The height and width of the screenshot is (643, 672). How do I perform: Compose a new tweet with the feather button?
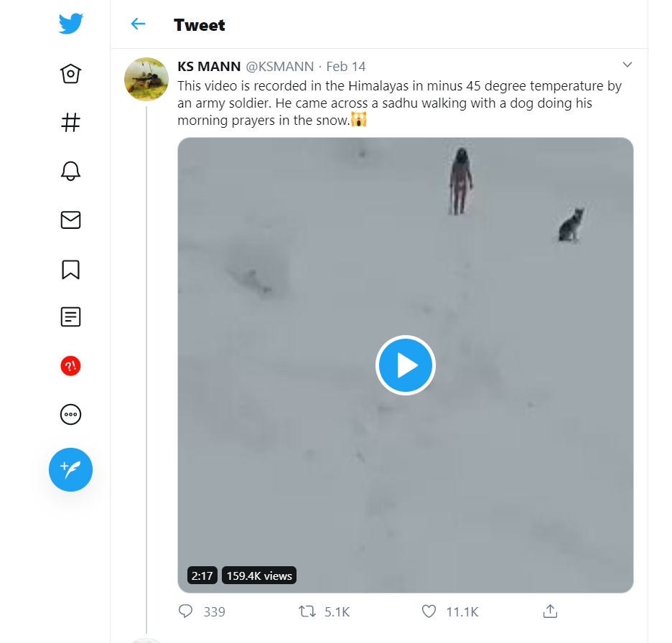pos(70,470)
